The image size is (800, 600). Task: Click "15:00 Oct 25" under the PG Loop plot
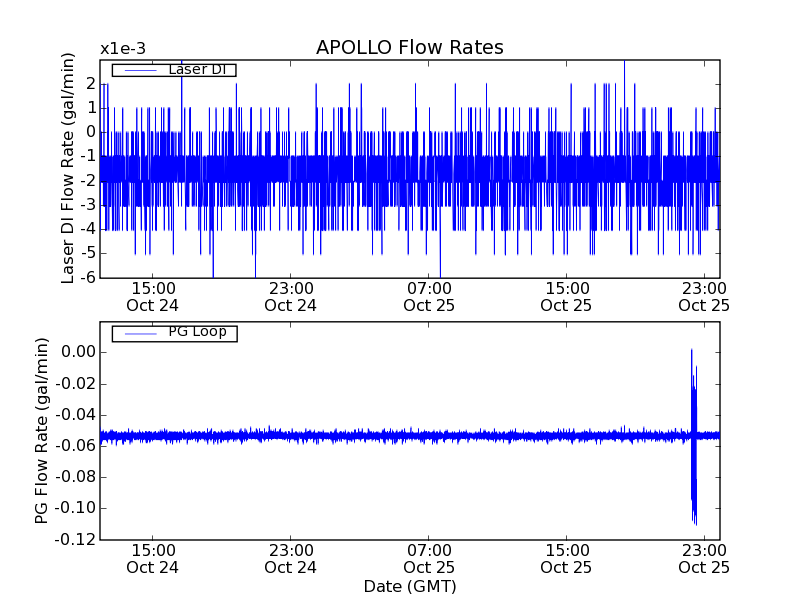(x=566, y=559)
